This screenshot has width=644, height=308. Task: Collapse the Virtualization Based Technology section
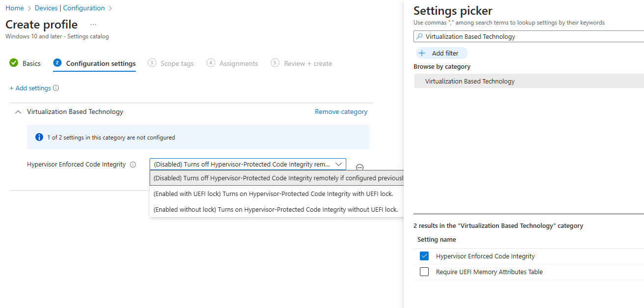(18, 112)
